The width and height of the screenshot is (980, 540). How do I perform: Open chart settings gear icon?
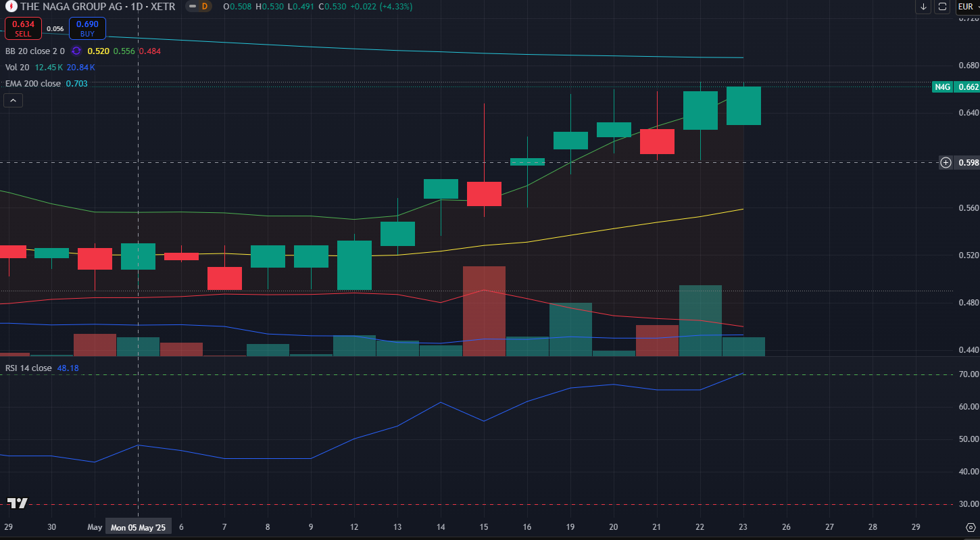point(971,526)
